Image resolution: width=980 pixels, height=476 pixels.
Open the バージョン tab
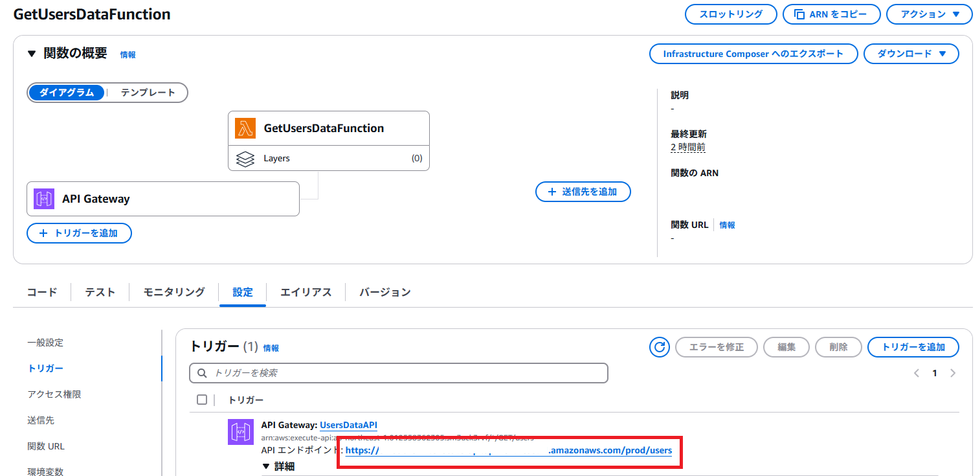click(385, 292)
